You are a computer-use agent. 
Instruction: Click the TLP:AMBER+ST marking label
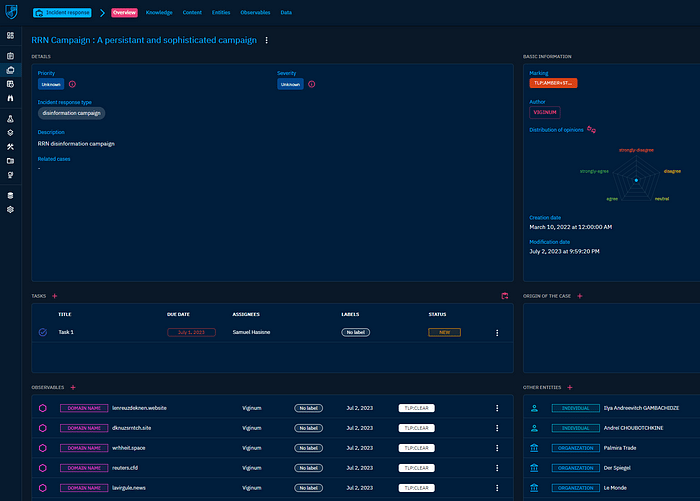[x=553, y=82]
